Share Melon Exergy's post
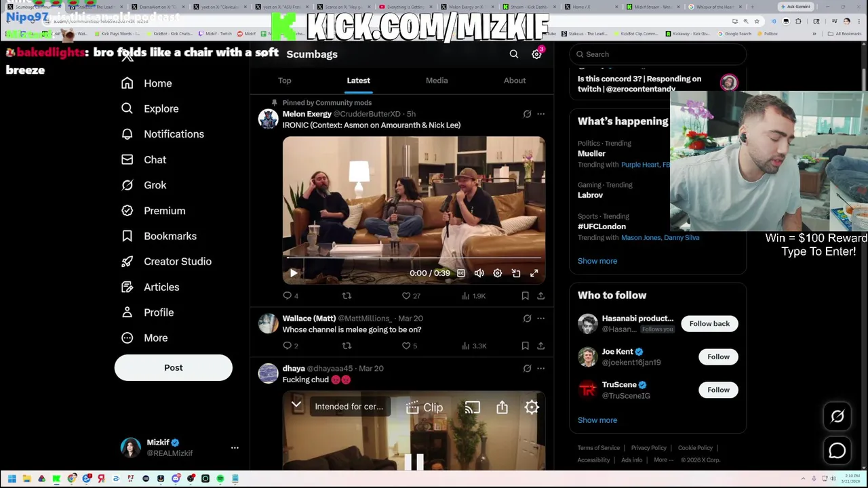The image size is (868, 488). click(540, 296)
